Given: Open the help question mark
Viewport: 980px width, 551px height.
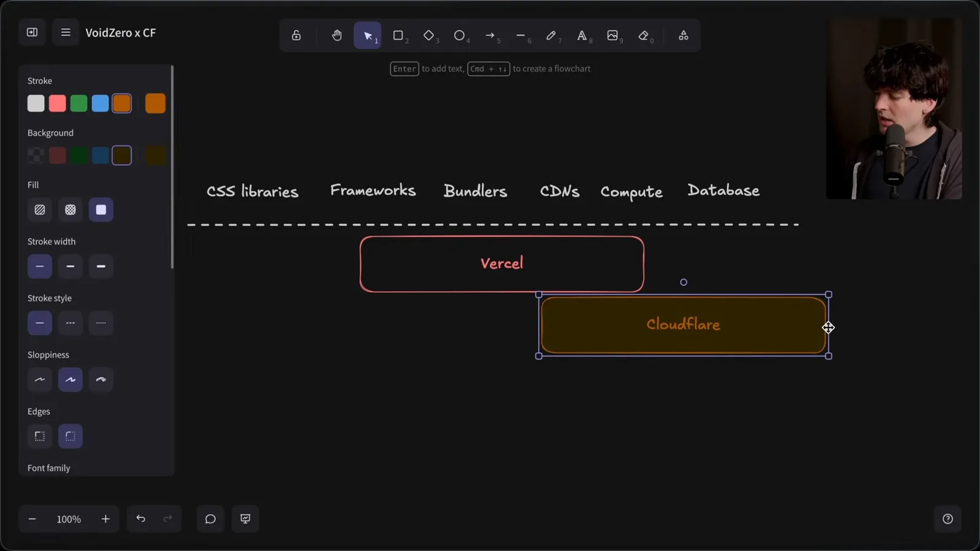Looking at the screenshot, I should coord(948,519).
